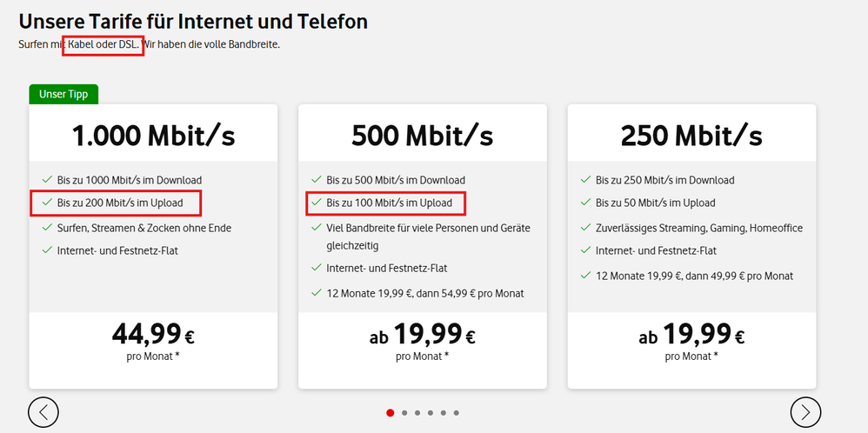
Task: Click the checkmark beside 200 Mbit/s upload
Action: click(x=45, y=203)
